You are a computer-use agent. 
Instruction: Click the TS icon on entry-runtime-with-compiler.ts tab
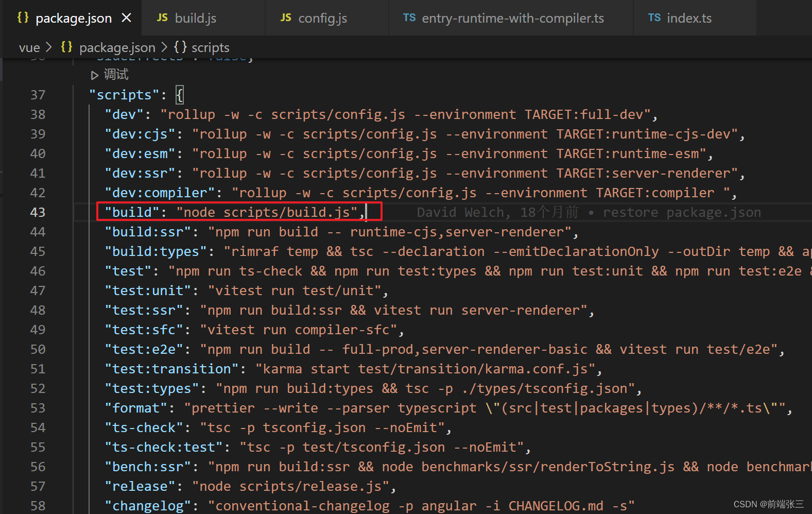(409, 18)
